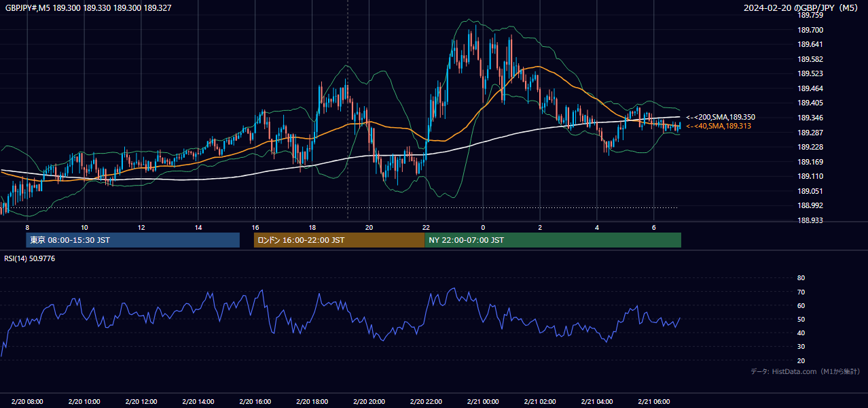
Task: Click RSI scale value 70
Action: pos(801,292)
